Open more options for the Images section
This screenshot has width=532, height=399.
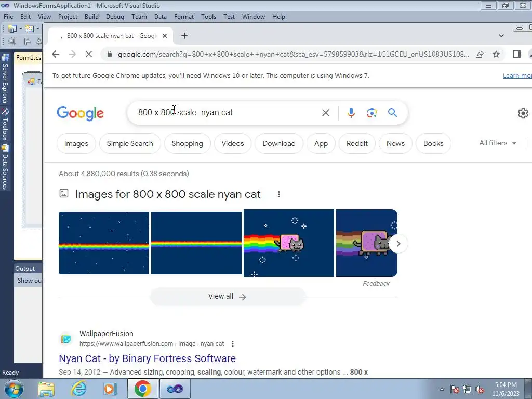pos(279,194)
